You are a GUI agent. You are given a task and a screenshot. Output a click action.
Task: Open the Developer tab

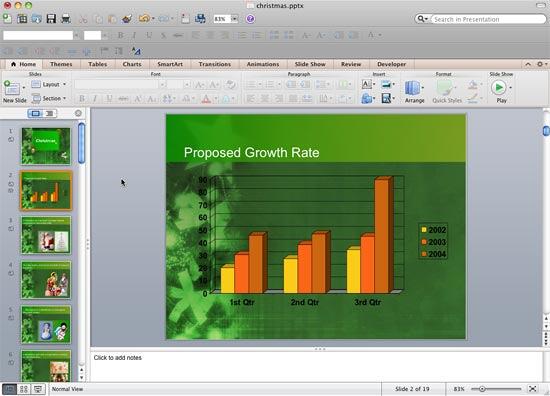tap(391, 64)
